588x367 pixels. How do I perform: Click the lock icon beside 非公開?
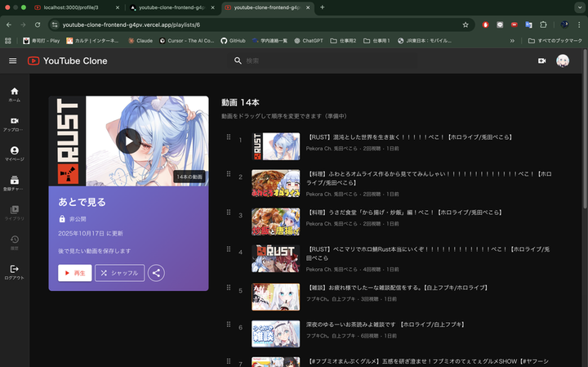point(62,219)
